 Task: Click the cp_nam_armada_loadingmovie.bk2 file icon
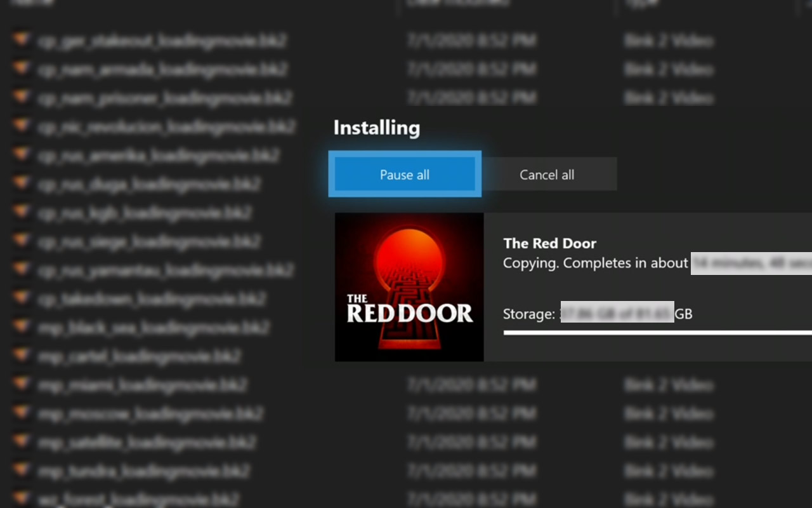(x=22, y=69)
